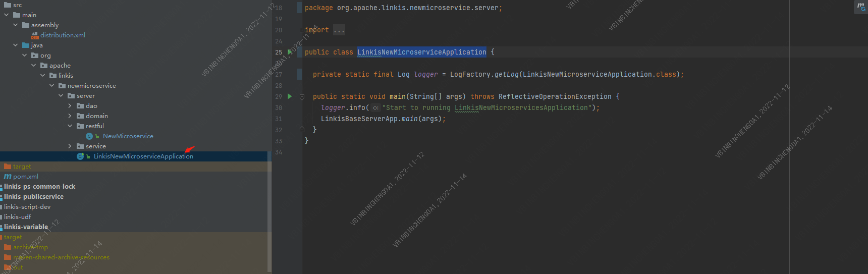
Task: Click the project tree vertical scrollbar
Action: (x=269, y=202)
